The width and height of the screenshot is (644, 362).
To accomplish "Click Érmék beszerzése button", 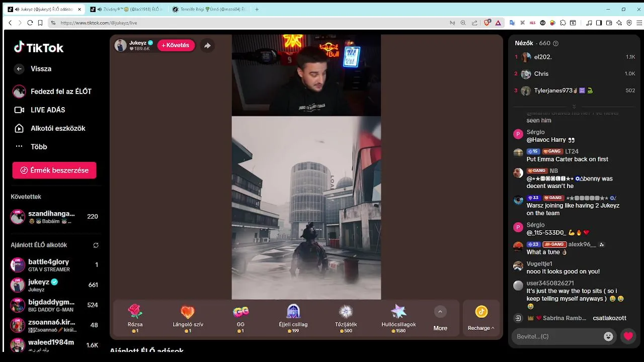I will click(54, 170).
